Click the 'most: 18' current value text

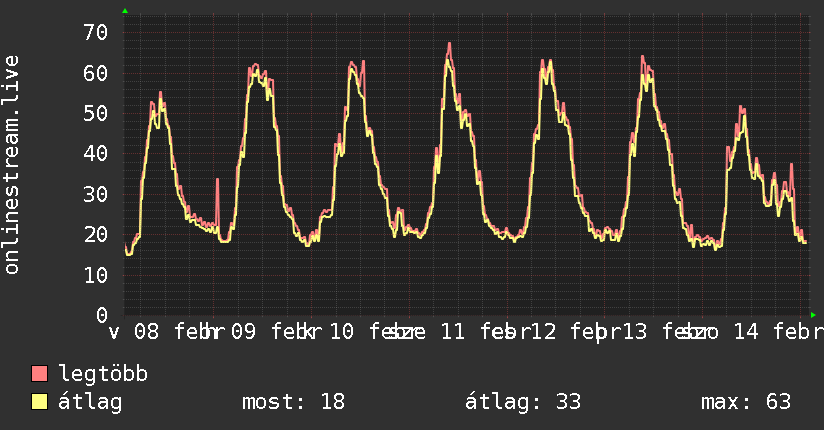click(293, 402)
